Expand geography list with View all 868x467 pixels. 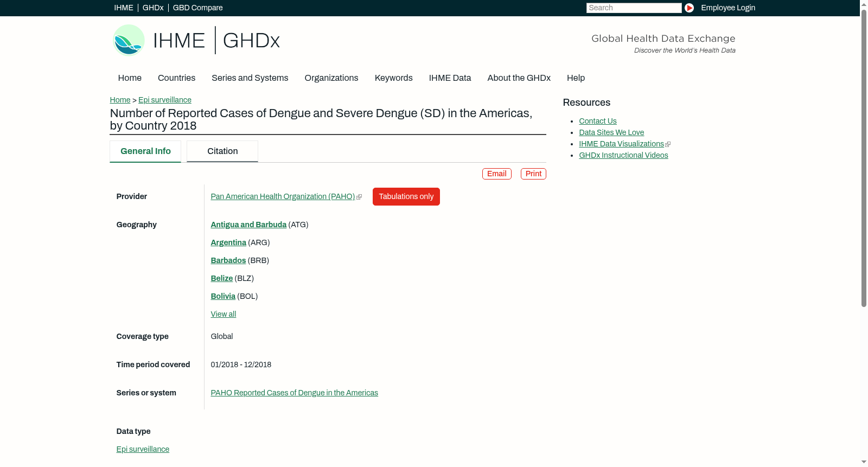click(x=224, y=314)
